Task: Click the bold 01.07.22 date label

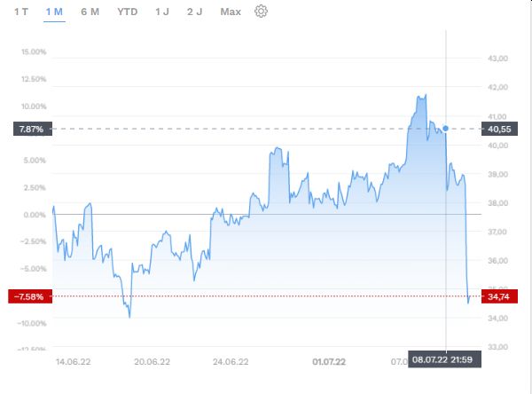Action: coord(329,362)
